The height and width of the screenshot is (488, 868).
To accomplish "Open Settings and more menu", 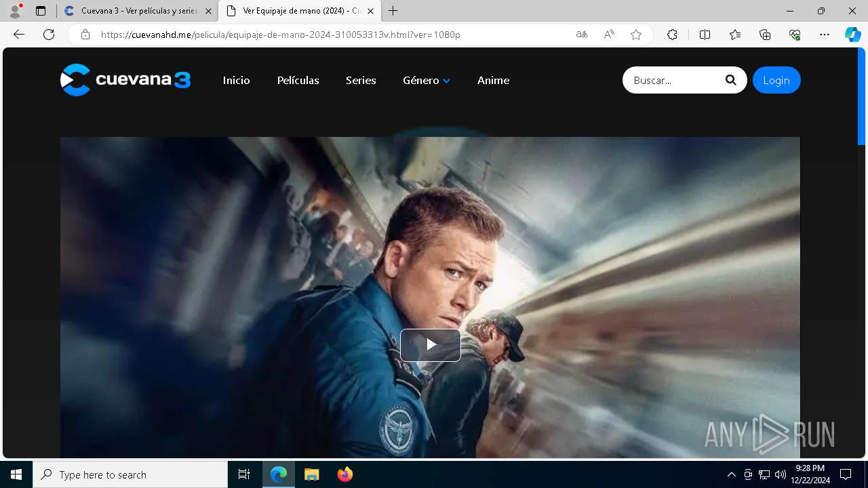I will (x=825, y=35).
